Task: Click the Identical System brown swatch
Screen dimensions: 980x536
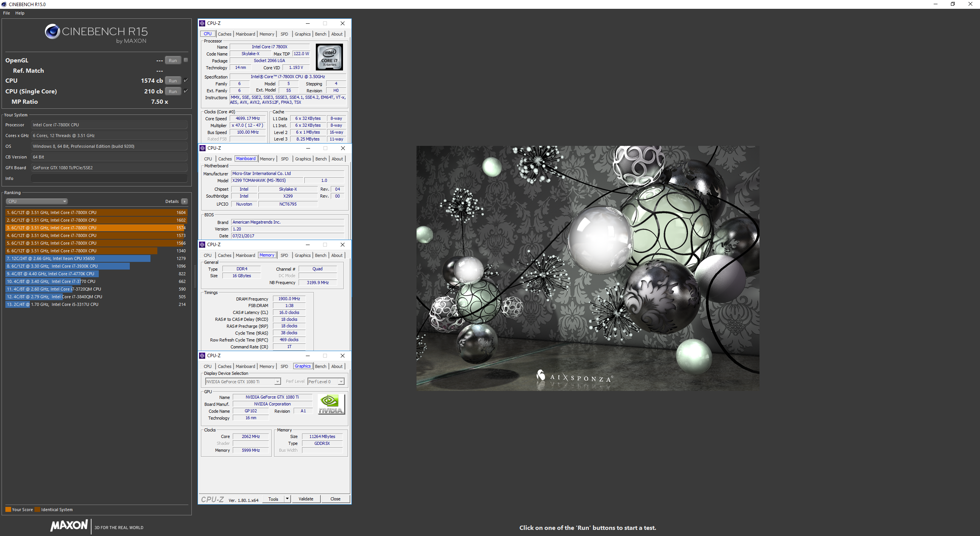Action: [37, 510]
